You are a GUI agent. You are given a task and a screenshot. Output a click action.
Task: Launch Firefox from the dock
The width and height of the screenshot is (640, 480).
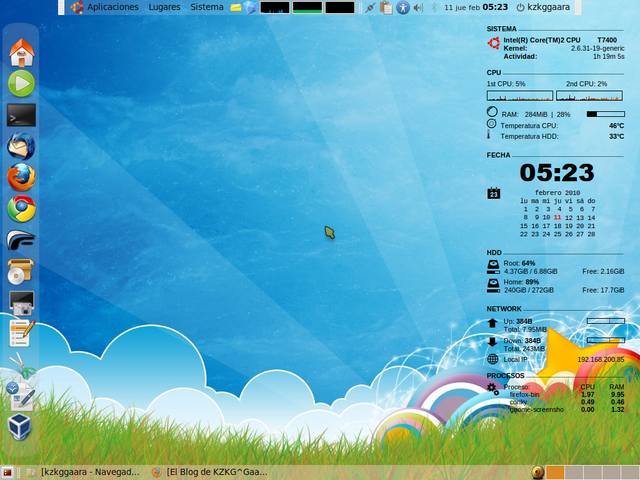pyautogui.click(x=21, y=177)
